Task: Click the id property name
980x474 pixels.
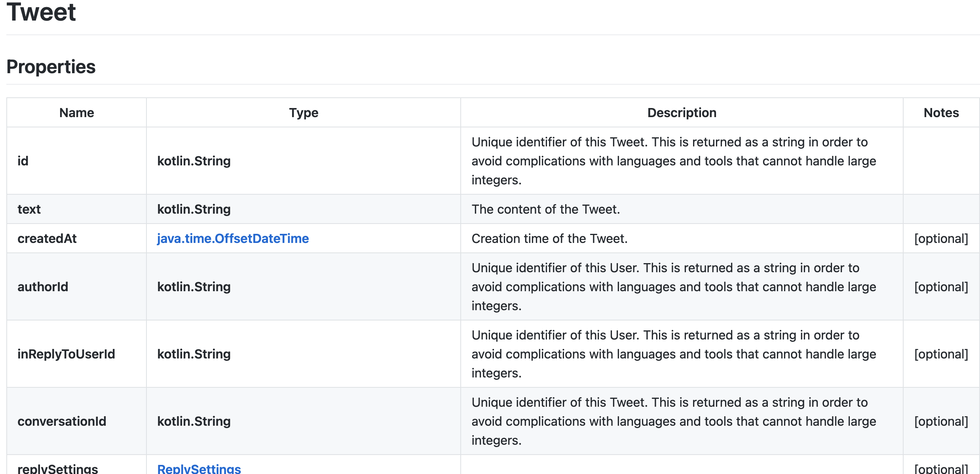Action: click(23, 161)
